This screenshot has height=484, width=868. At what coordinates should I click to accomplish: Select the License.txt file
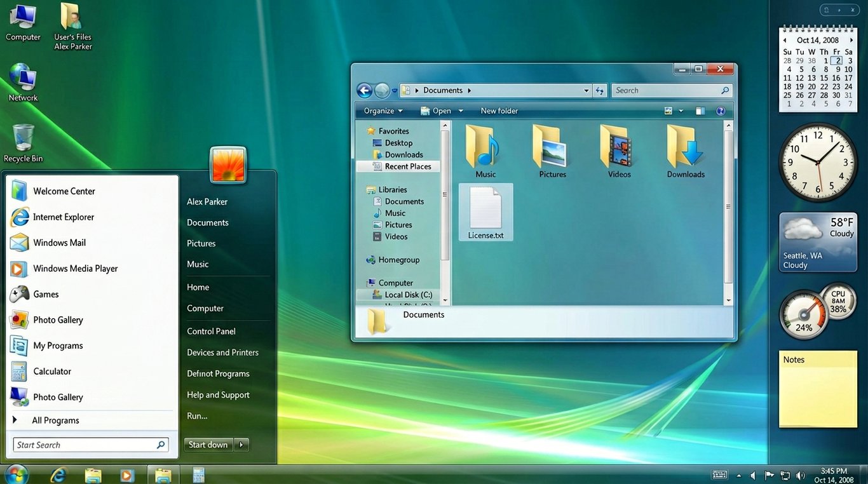pyautogui.click(x=485, y=212)
